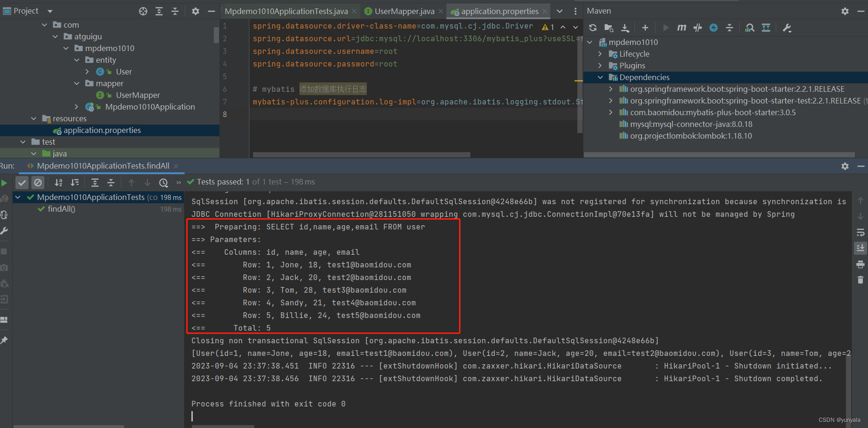Open the Mpdemo1010ApplicationTests.java tab
The width and height of the screenshot is (868, 428).
tap(286, 11)
